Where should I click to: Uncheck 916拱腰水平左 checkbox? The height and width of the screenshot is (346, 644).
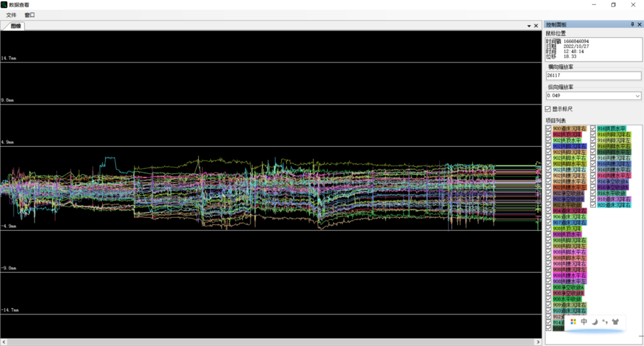click(593, 176)
